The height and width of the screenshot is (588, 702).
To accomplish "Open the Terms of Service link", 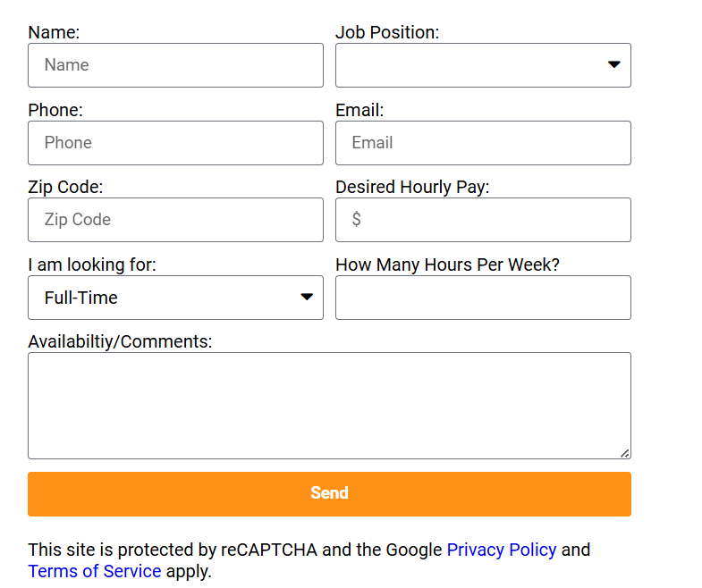I will [95, 571].
